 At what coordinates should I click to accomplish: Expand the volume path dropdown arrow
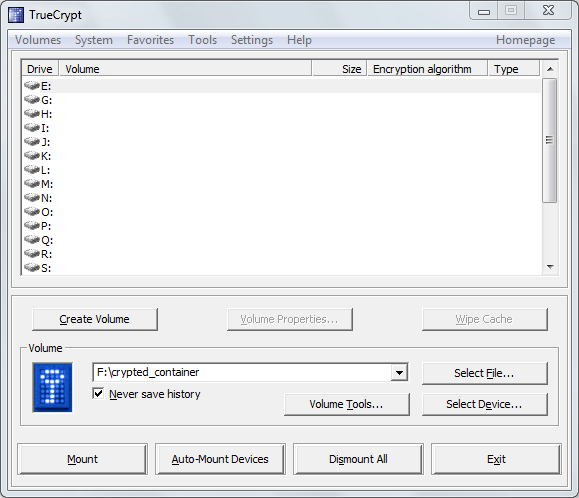[x=399, y=372]
